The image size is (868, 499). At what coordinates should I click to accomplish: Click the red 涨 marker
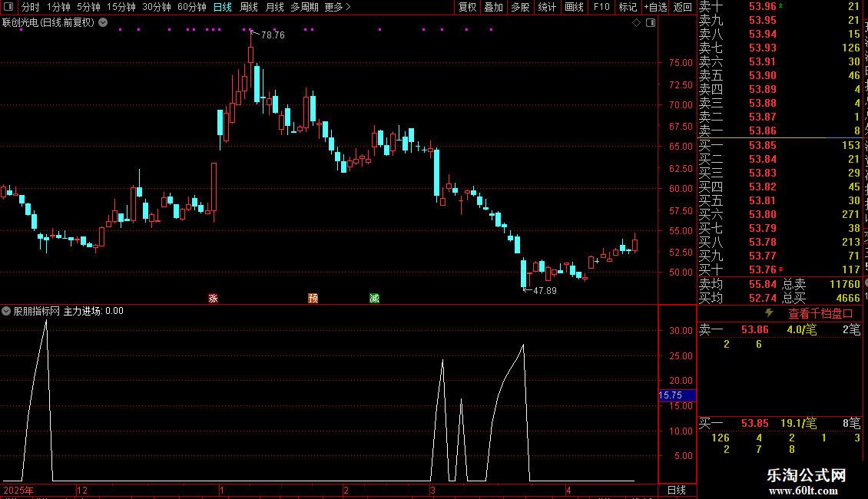click(x=213, y=298)
